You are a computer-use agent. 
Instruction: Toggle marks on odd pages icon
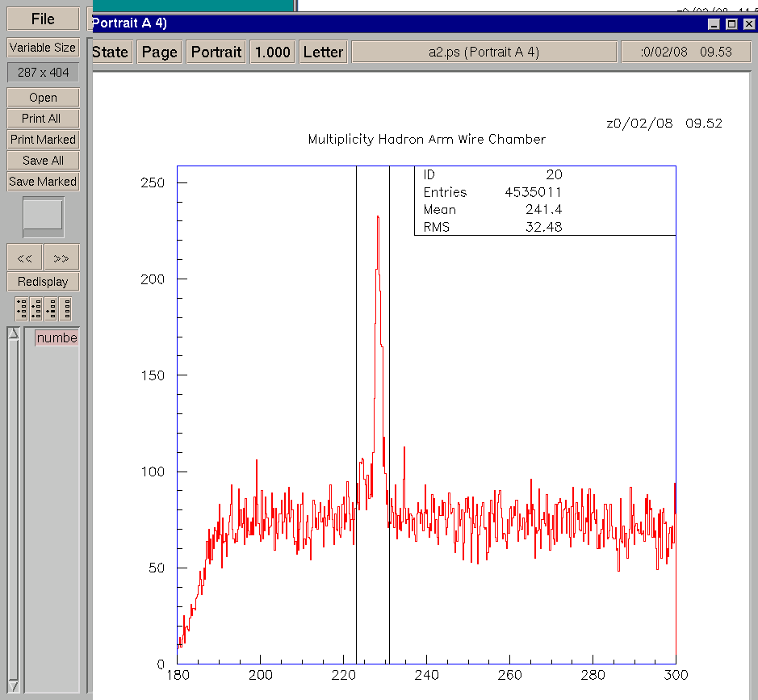(22, 308)
